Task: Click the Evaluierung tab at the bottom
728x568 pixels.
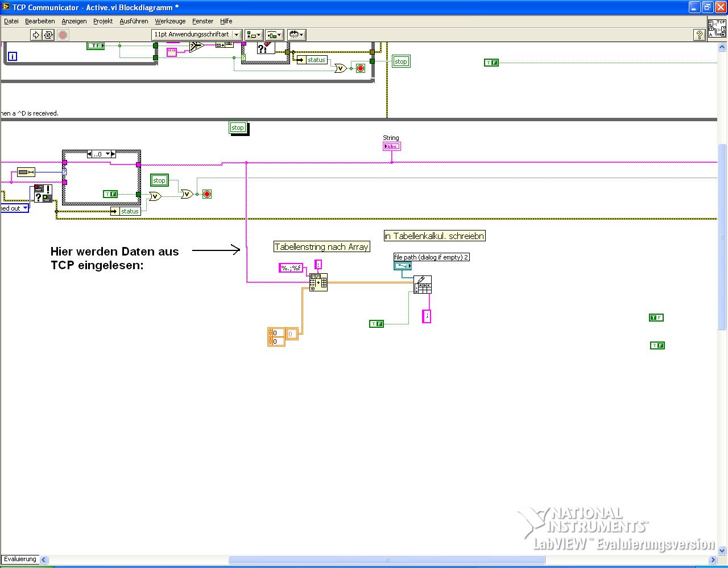Action: click(x=20, y=559)
